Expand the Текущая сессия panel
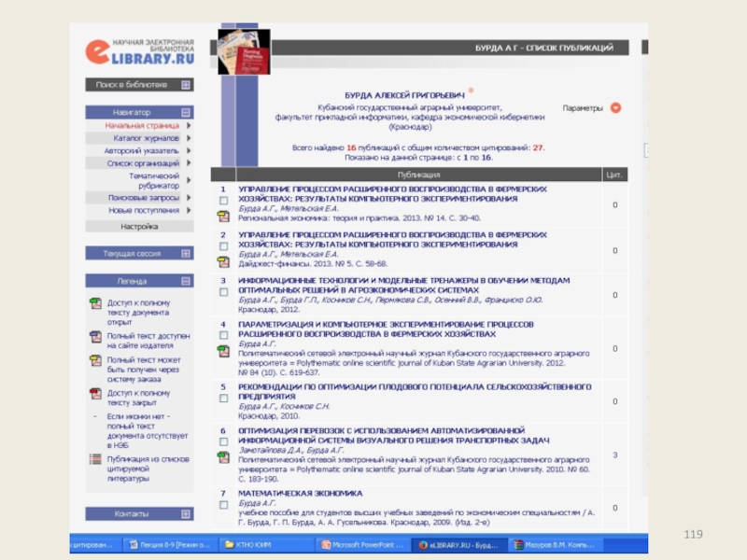This screenshot has height=560, width=747. click(x=186, y=253)
